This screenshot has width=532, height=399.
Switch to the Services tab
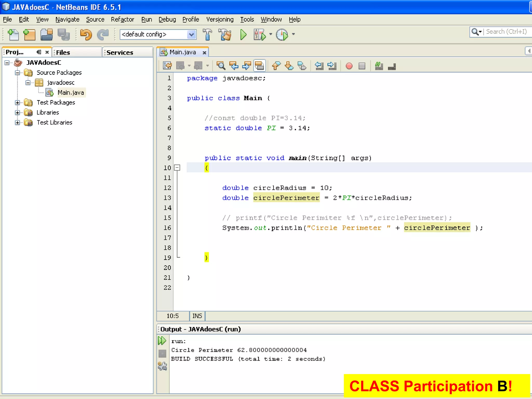128,52
